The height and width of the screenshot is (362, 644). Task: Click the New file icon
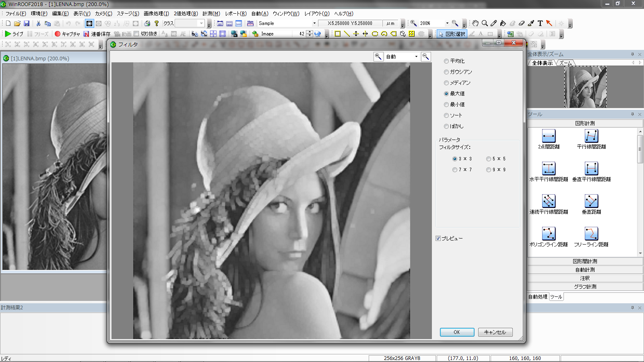[8, 23]
